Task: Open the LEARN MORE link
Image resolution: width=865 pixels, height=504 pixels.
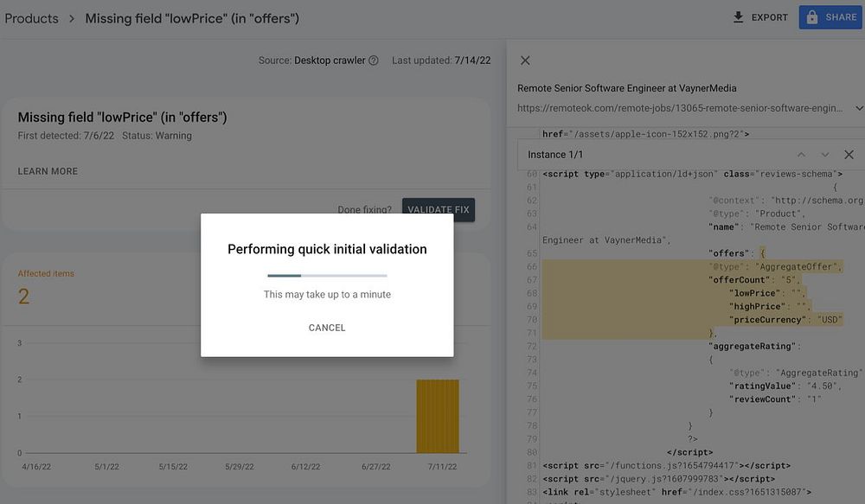Action: (48, 171)
